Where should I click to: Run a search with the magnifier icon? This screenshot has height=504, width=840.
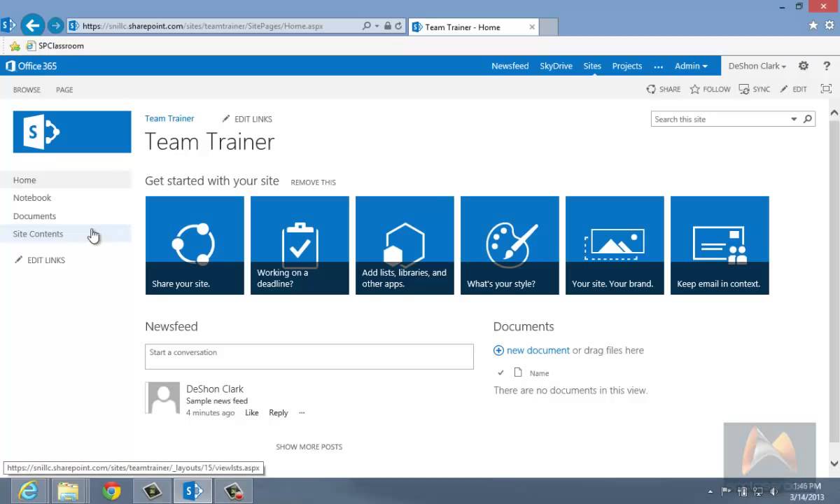tap(807, 119)
